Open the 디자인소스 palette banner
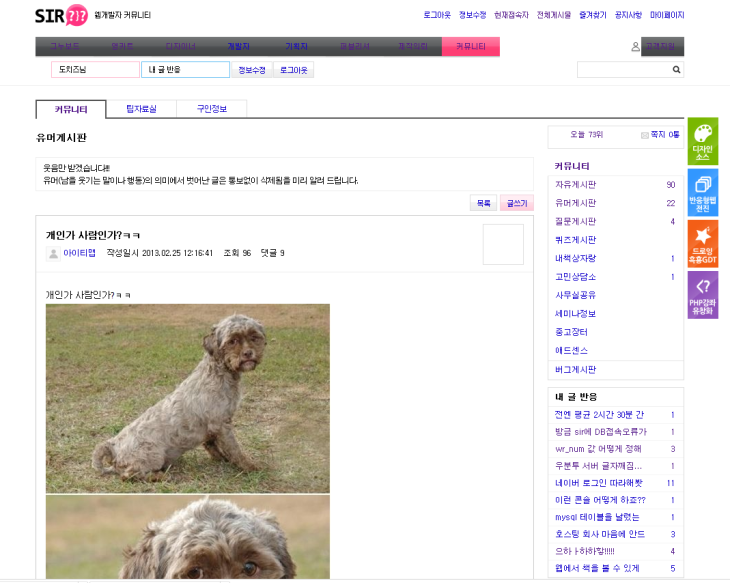This screenshot has width=730, height=583. coord(703,142)
